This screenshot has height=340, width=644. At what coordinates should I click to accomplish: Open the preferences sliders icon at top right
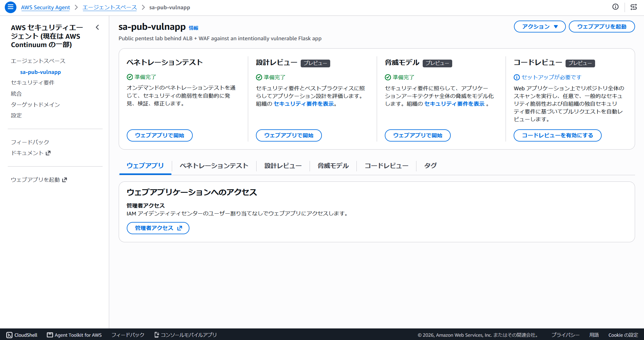point(634,7)
